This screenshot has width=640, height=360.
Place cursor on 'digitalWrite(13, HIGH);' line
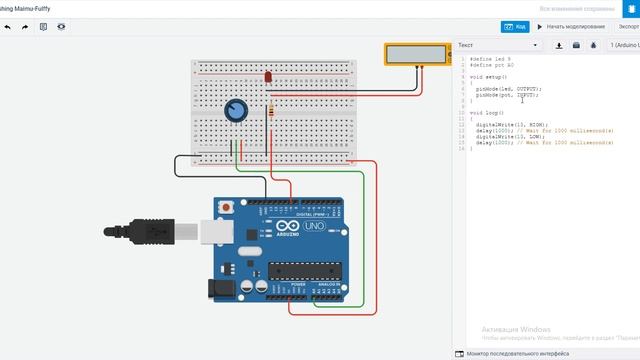point(512,125)
